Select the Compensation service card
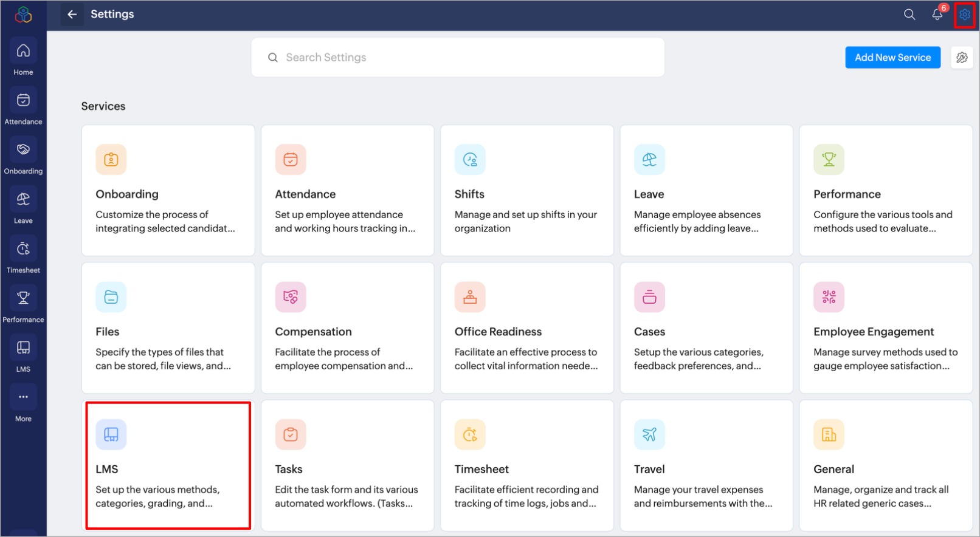Viewport: 980px width, 537px height. click(x=347, y=328)
